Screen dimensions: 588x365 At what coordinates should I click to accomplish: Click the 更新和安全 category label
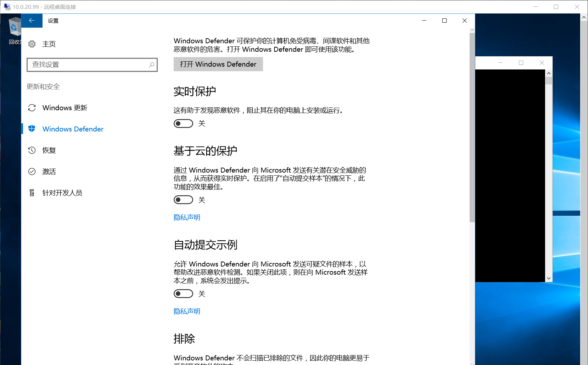[43, 86]
